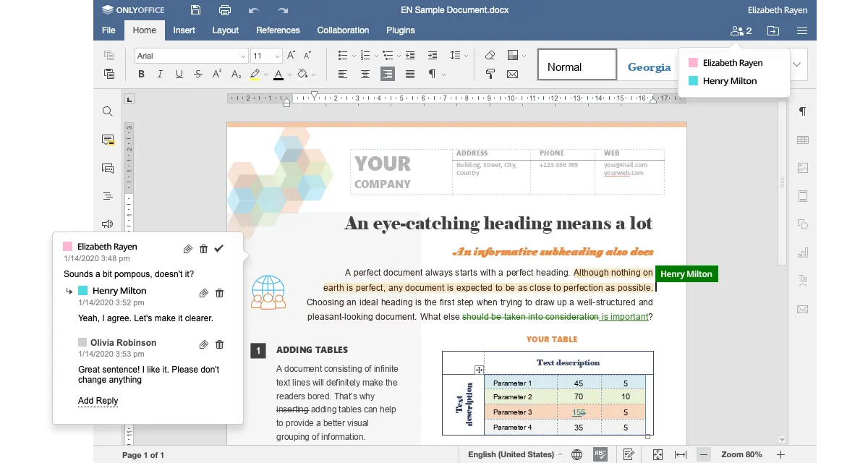Zoom in with the plus button
The height and width of the screenshot is (463, 868).
(780, 454)
